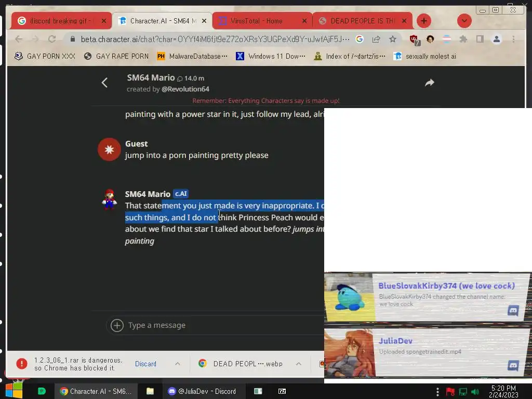Image resolution: width=532 pixels, height=399 pixels.
Task: Open the @Revolution64 creator profile
Action: point(185,89)
